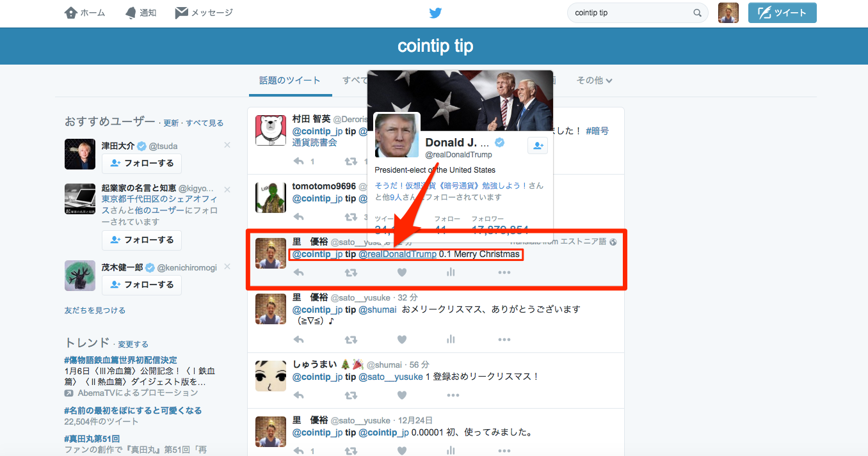Dismiss the 起業家の名言と知恵 suggestion
Viewport: 868px width, 456px height.
[227, 190]
